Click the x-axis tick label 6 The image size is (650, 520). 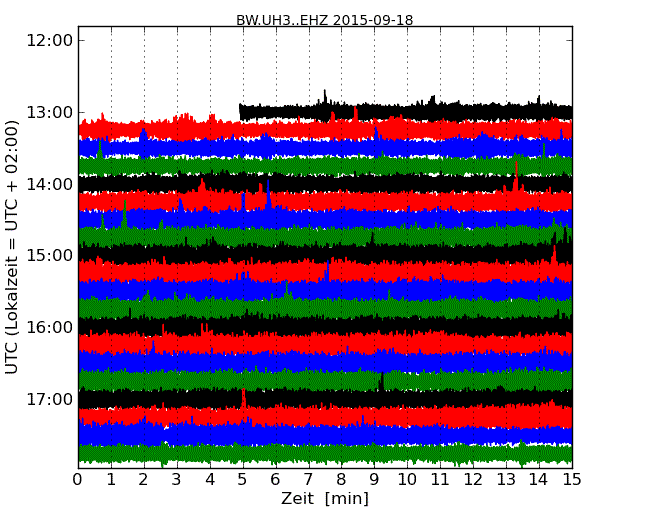[276, 480]
